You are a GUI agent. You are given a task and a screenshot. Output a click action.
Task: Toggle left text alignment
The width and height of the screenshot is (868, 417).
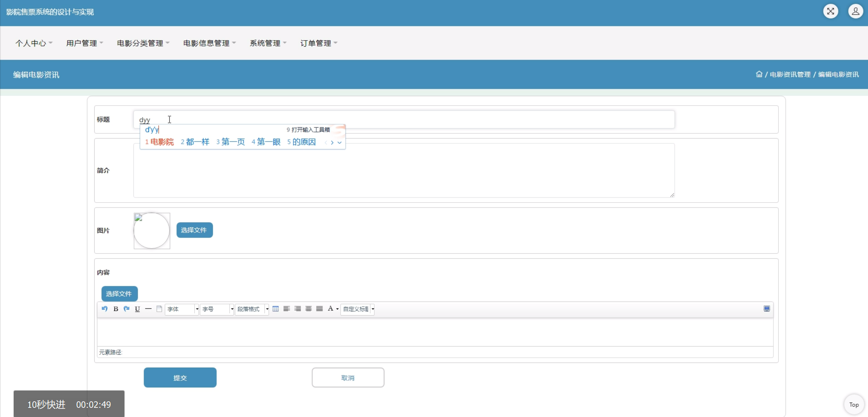pos(286,309)
